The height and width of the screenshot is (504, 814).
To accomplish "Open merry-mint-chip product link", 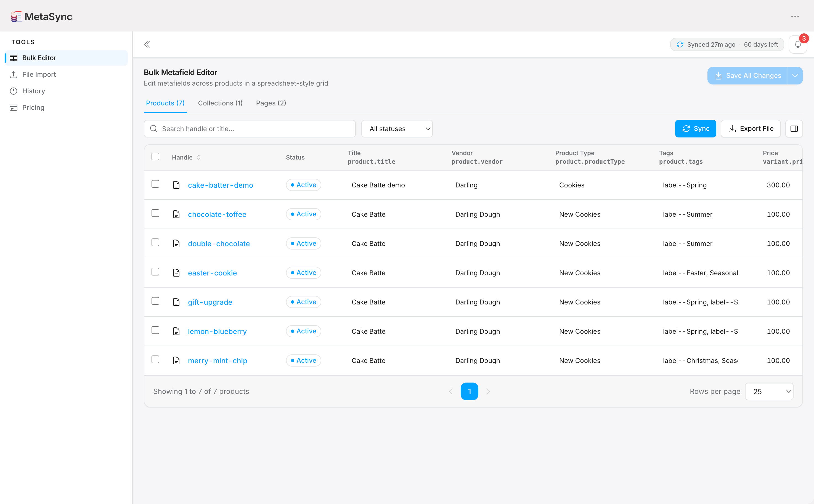I will (218, 361).
